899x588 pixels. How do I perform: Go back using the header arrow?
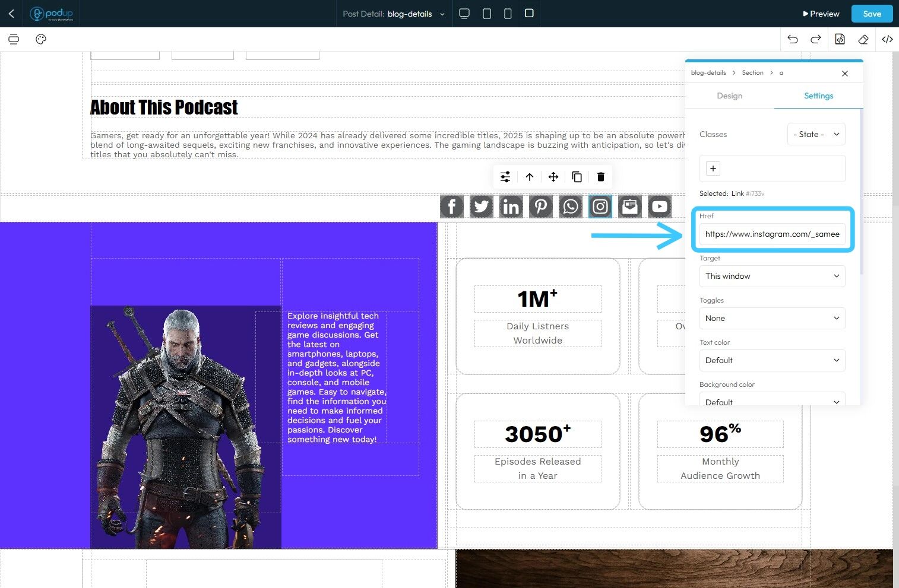click(x=11, y=14)
